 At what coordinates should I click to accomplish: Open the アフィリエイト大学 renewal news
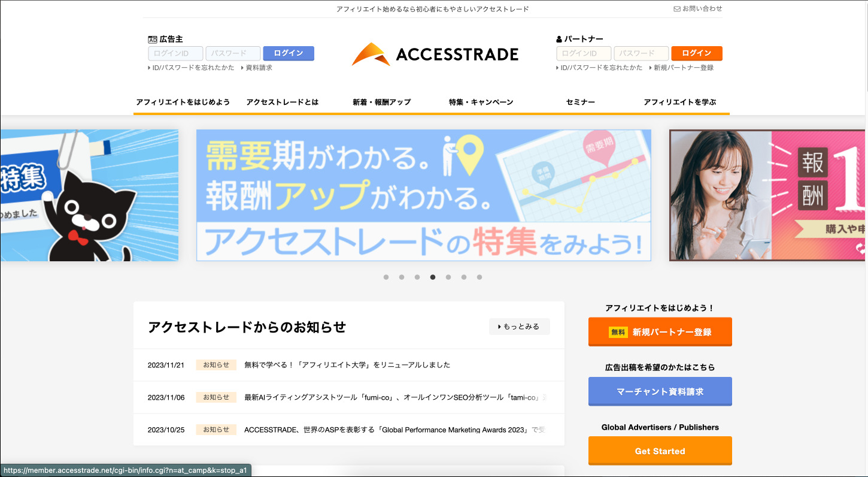347,365
